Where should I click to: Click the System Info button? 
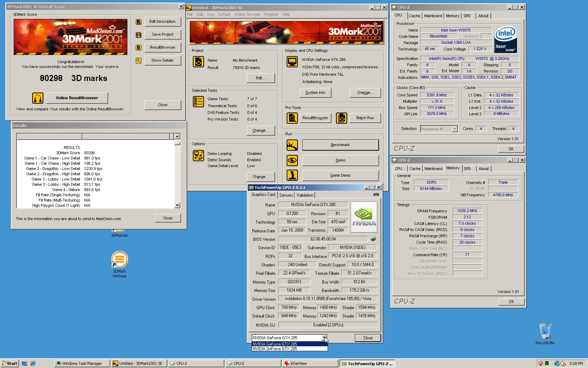tap(315, 93)
